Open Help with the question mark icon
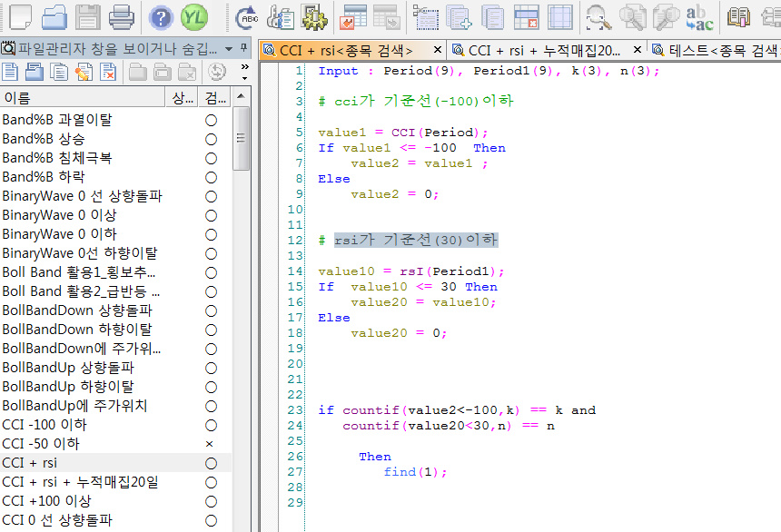 (161, 15)
